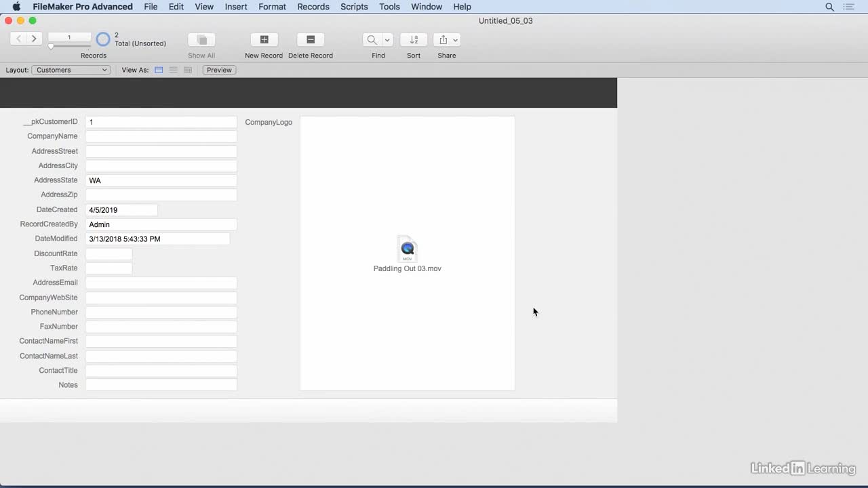Open the Tools menu

pyautogui.click(x=389, y=7)
